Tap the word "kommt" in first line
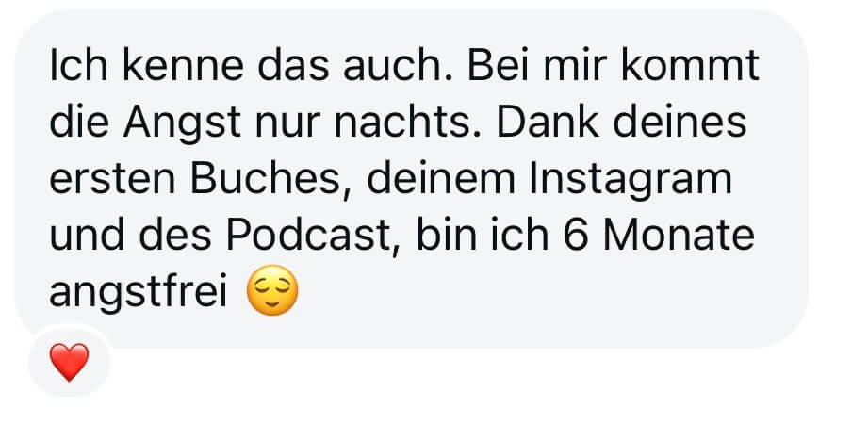868x425 pixels. pyautogui.click(x=690, y=65)
